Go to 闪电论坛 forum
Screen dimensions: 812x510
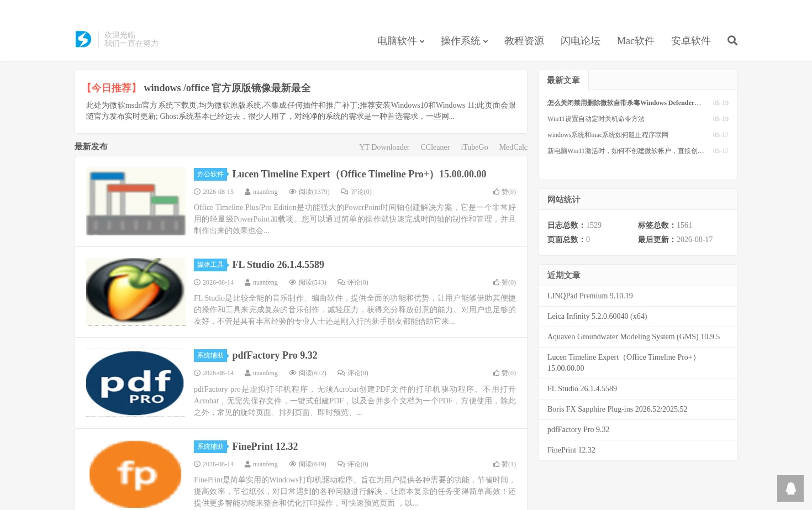pos(581,41)
